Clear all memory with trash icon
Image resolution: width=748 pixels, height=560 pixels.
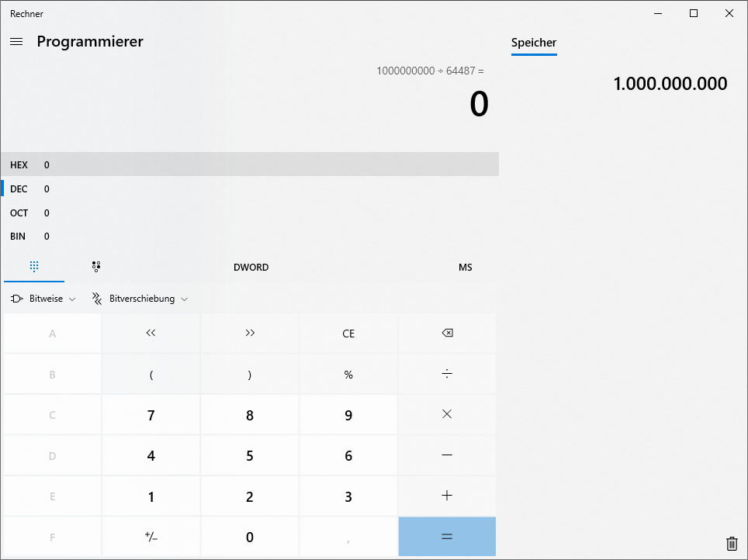731,543
